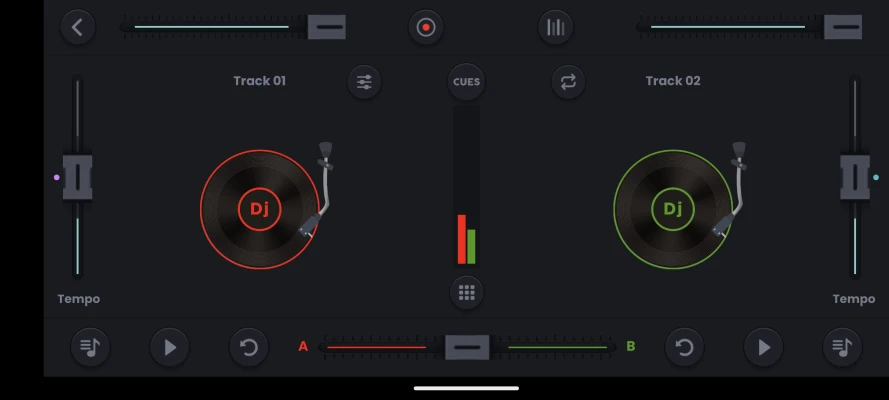Click the right Tempo slider handle
Image resolution: width=889 pixels, height=400 pixels.
(855, 177)
